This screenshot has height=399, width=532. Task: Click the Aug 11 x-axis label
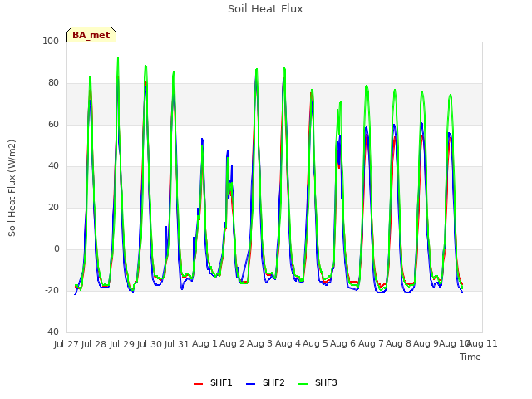(482, 343)
